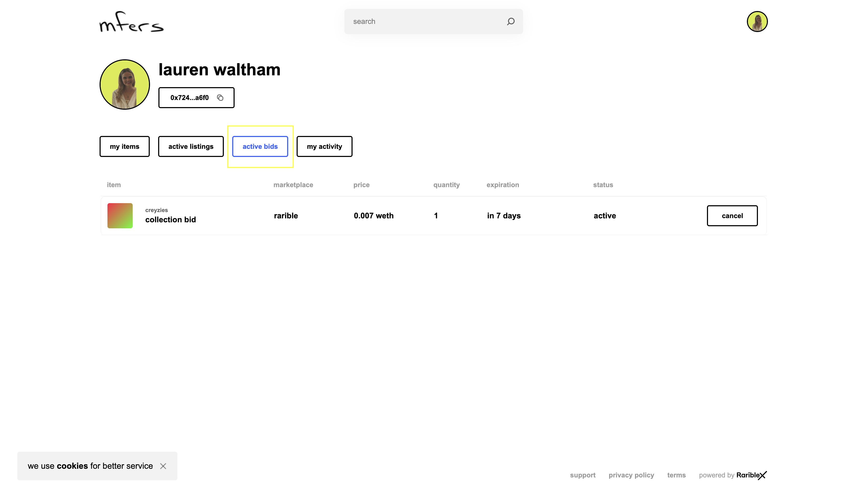The height and width of the screenshot is (495, 868).
Task: Open the my activity tab
Action: tap(324, 146)
